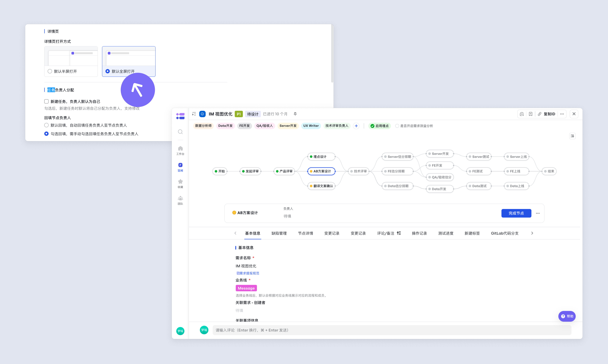Open the 空间 sidebar icon

pyautogui.click(x=180, y=167)
